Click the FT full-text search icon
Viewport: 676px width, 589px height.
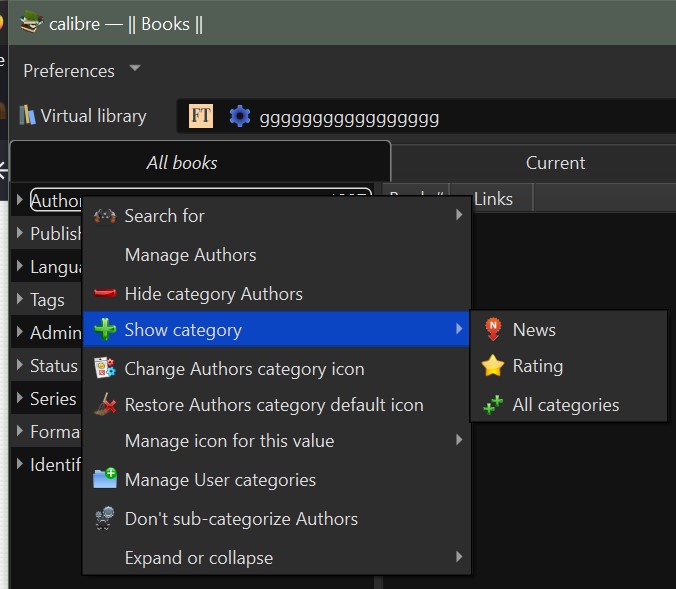201,117
